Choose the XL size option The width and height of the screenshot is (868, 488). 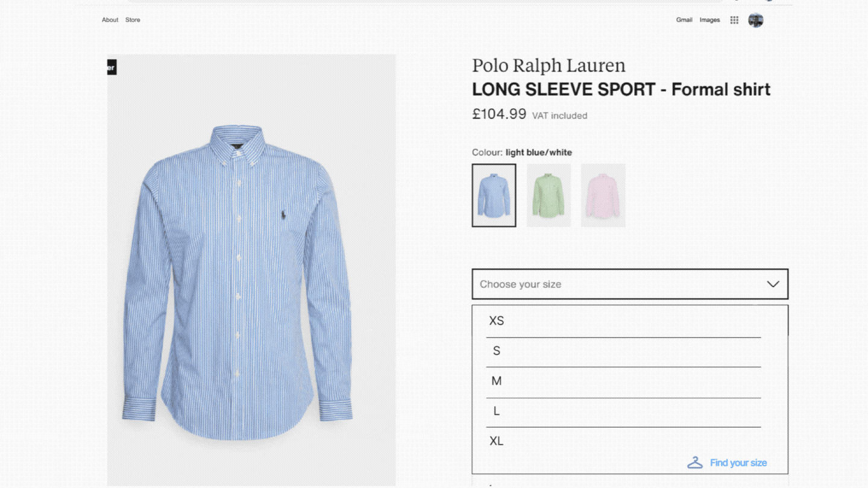[623, 442]
